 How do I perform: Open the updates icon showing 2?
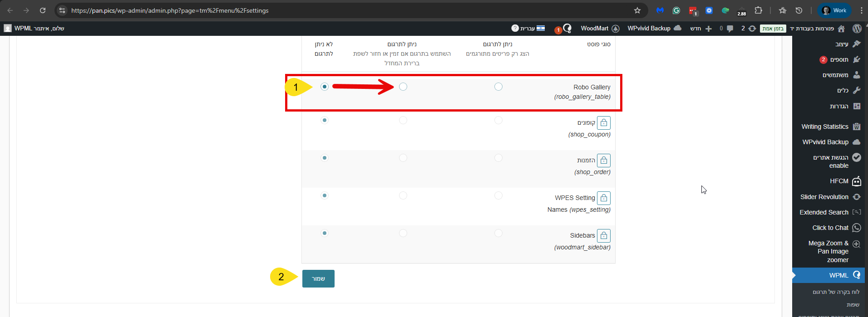[x=749, y=29]
